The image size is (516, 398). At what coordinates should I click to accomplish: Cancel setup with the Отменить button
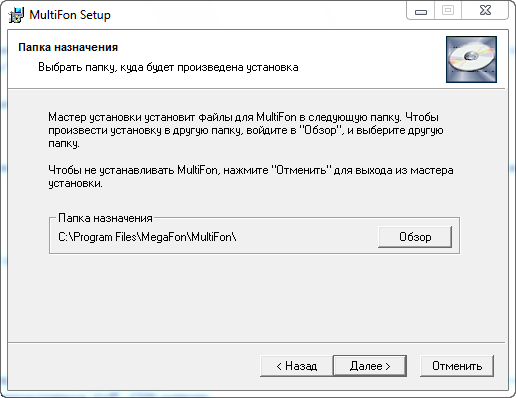(x=457, y=366)
